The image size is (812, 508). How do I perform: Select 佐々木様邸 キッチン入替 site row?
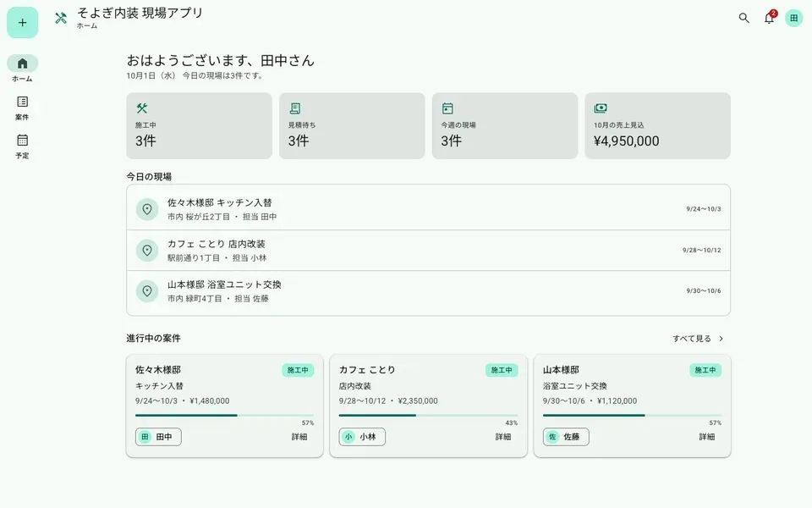428,209
